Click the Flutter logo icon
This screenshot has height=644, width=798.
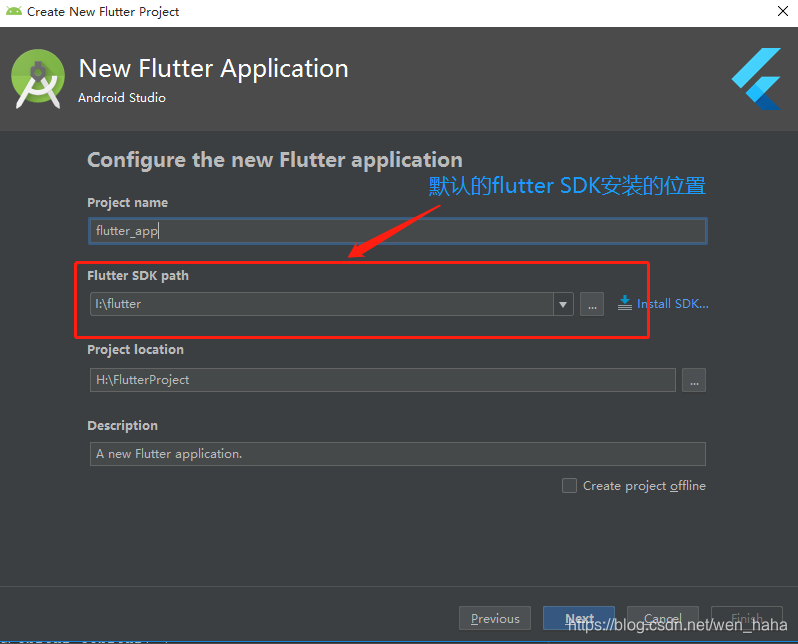pyautogui.click(x=756, y=79)
